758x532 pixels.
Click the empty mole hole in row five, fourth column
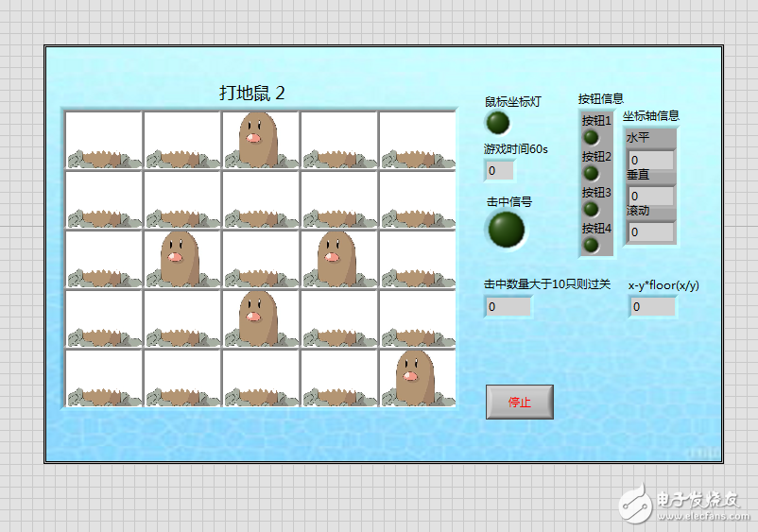coord(339,378)
